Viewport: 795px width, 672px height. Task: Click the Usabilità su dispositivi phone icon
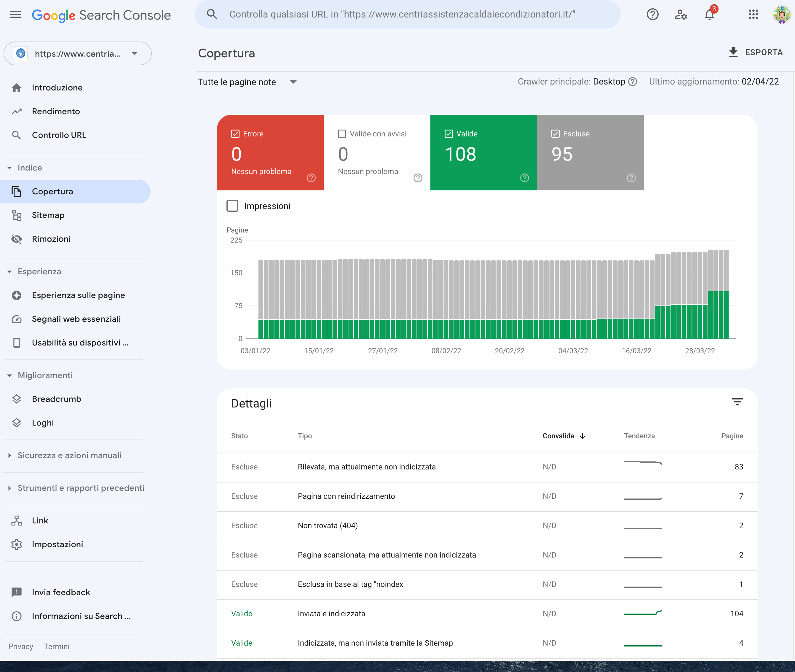click(x=16, y=343)
